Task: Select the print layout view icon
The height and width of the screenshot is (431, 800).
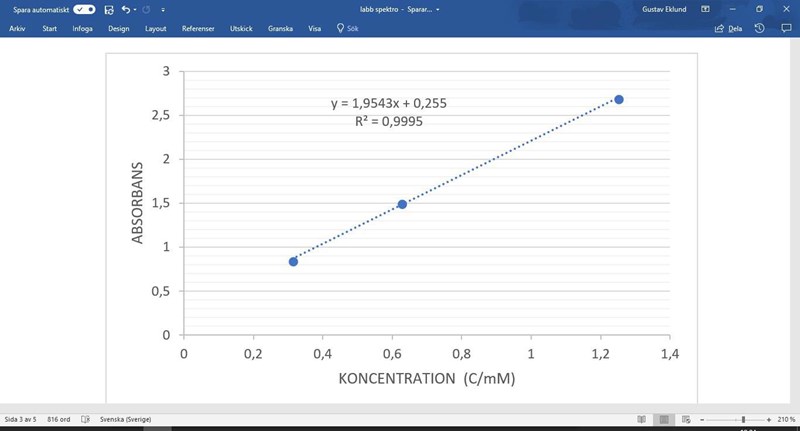Action: [662, 419]
